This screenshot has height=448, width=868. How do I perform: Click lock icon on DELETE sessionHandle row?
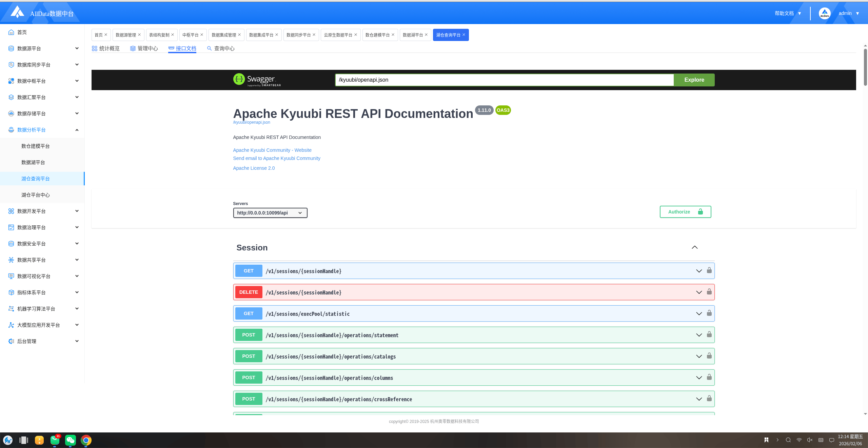point(709,292)
